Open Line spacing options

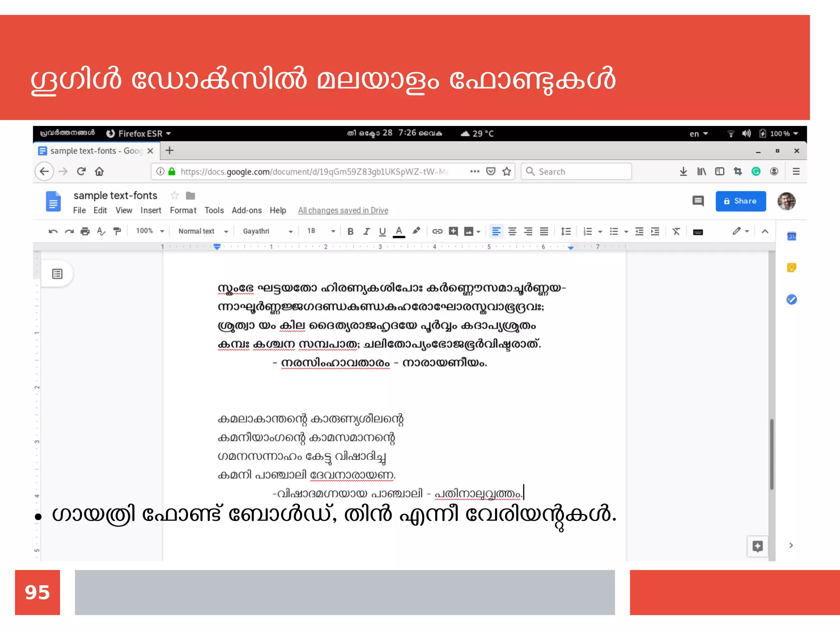pyautogui.click(x=566, y=231)
